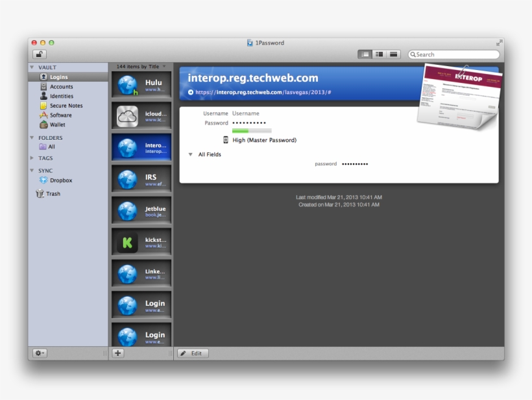Open Secure Notes category
The height and width of the screenshot is (400, 532).
pos(68,106)
